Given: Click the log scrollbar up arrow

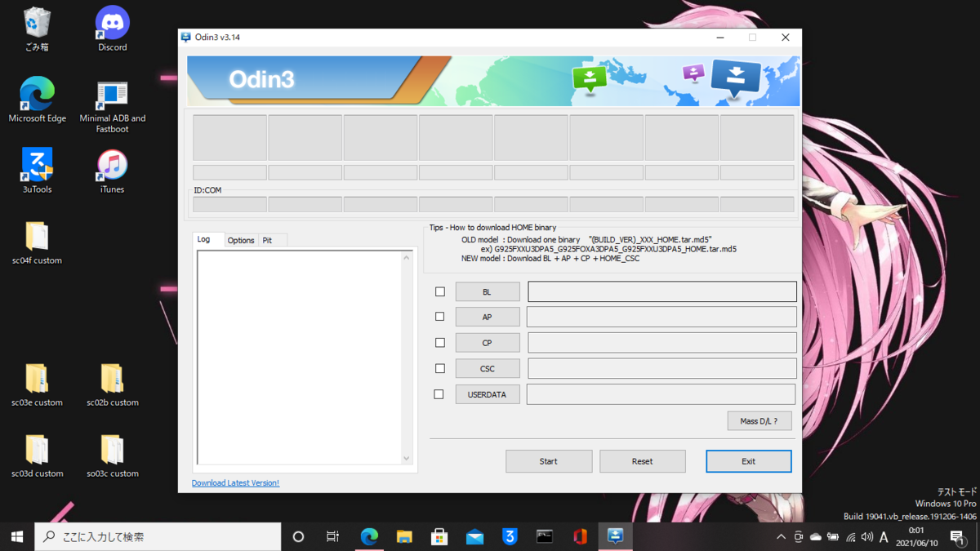Looking at the screenshot, I should [x=407, y=258].
